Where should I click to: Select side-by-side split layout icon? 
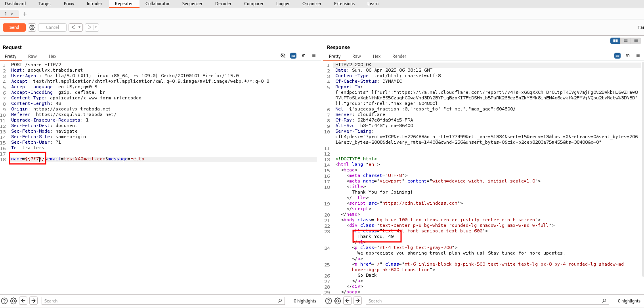pos(615,41)
